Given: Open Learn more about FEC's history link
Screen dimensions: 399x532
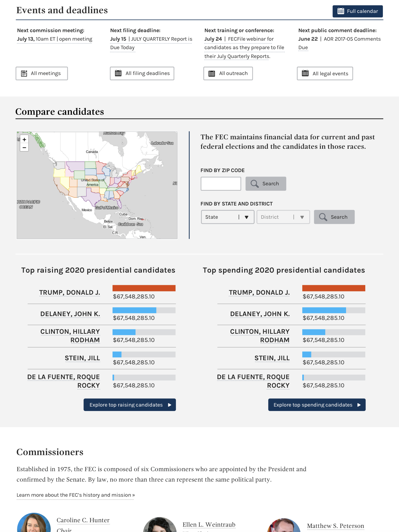Looking at the screenshot, I should coord(76,495).
